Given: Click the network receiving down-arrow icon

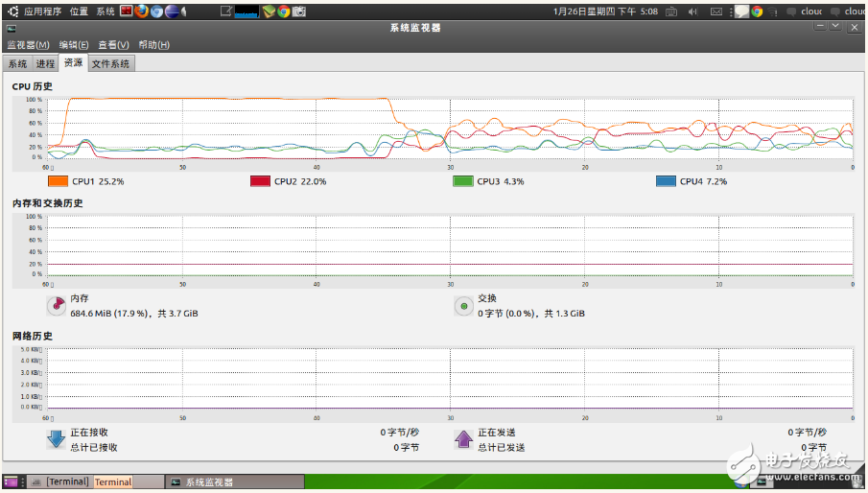Looking at the screenshot, I should (57, 439).
